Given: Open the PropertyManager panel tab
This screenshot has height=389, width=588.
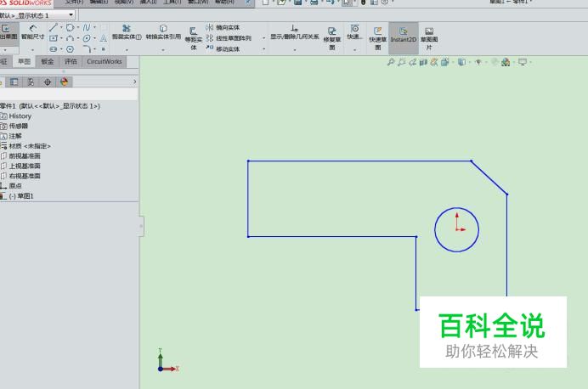Looking at the screenshot, I should point(14,82).
